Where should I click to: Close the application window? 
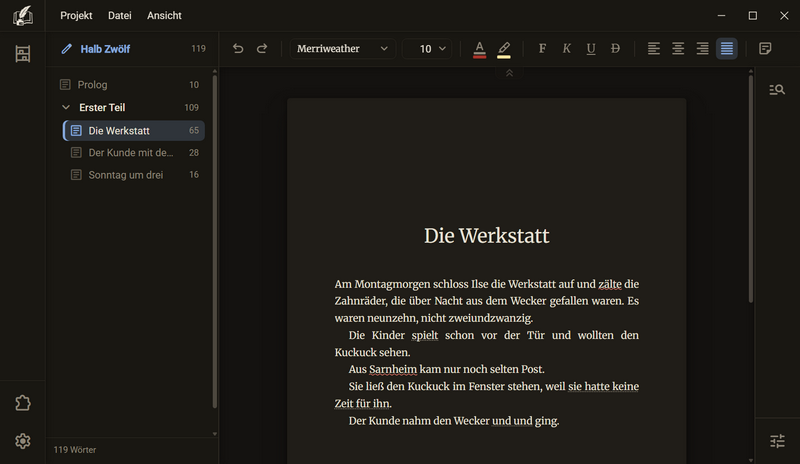click(784, 16)
